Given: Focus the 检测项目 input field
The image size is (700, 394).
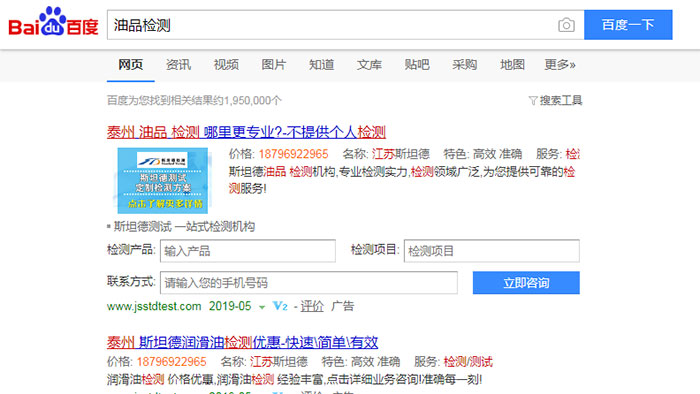Looking at the screenshot, I should (492, 251).
